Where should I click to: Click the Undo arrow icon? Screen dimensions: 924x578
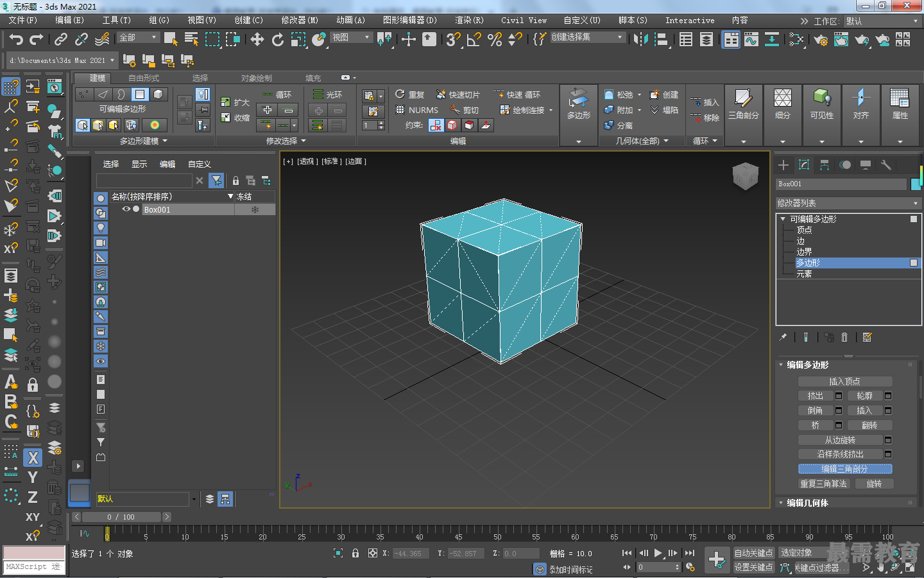(x=16, y=40)
